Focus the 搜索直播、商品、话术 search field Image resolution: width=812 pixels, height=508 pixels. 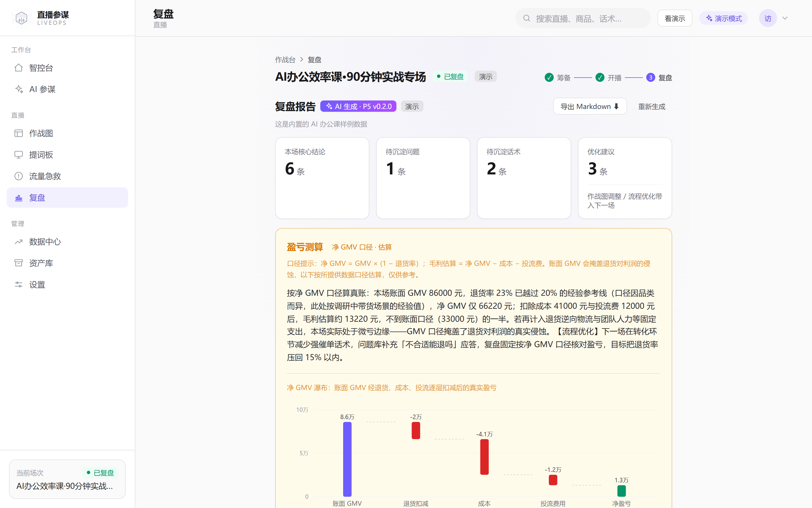tap(583, 18)
